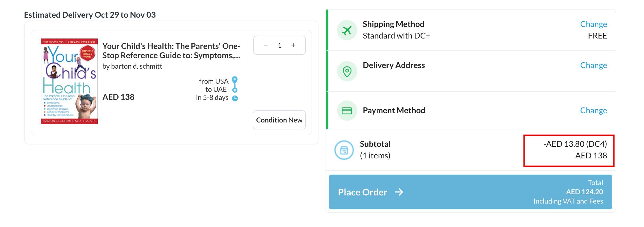This screenshot has height=227, width=644.
Task: Click the Delivery Address location pin icon
Action: click(347, 71)
